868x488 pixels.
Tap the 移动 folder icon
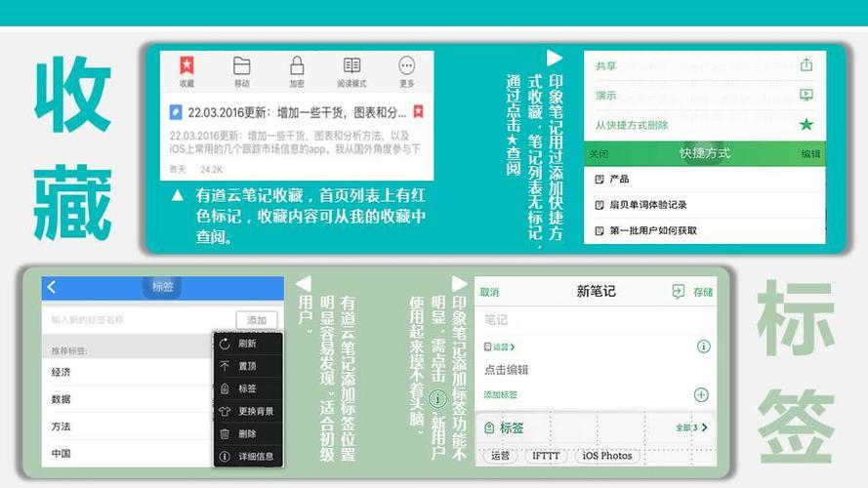click(x=241, y=65)
